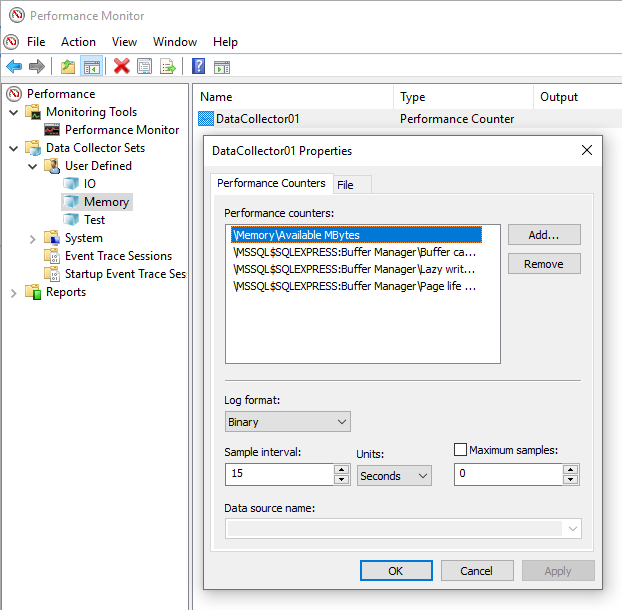Close the DataCollector01 Properties dialog

tap(587, 150)
